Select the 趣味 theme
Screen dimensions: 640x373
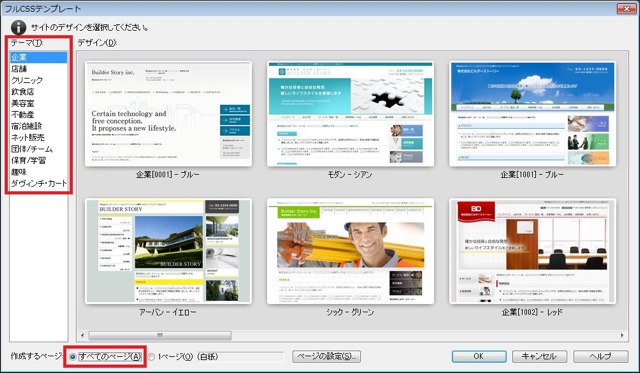[x=39, y=171]
